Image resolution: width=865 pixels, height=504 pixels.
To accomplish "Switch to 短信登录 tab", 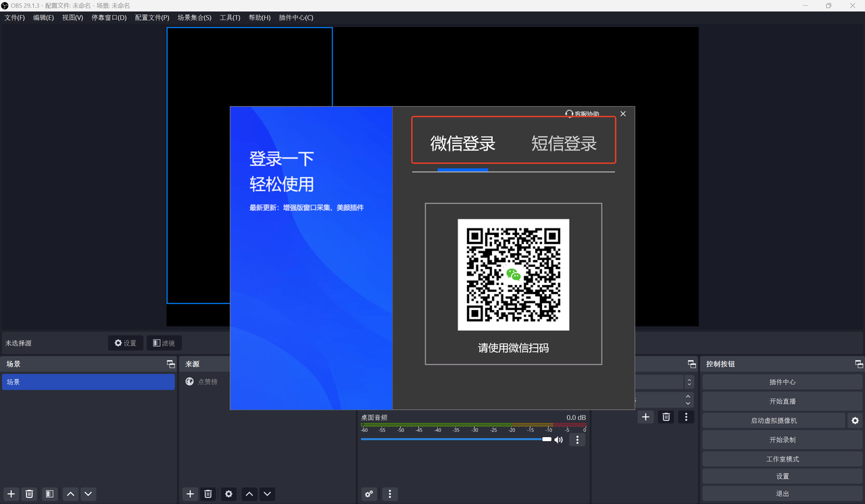I will point(564,143).
